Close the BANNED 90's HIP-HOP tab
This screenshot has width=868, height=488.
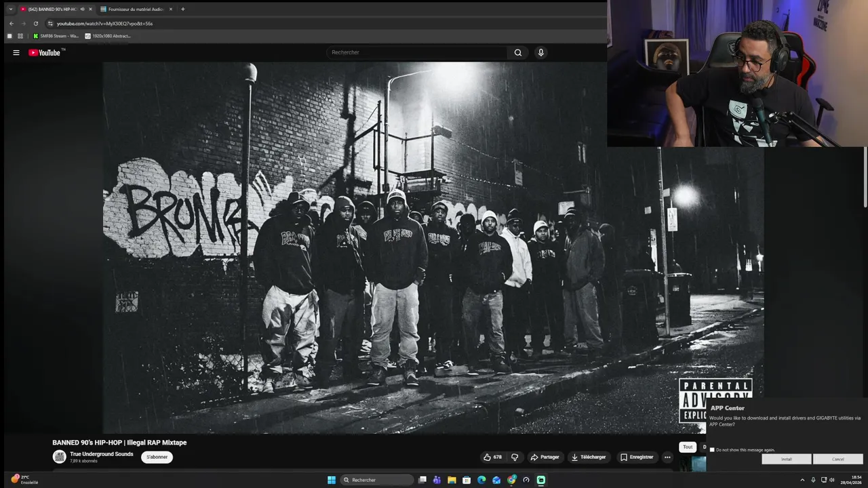pyautogui.click(x=90, y=9)
